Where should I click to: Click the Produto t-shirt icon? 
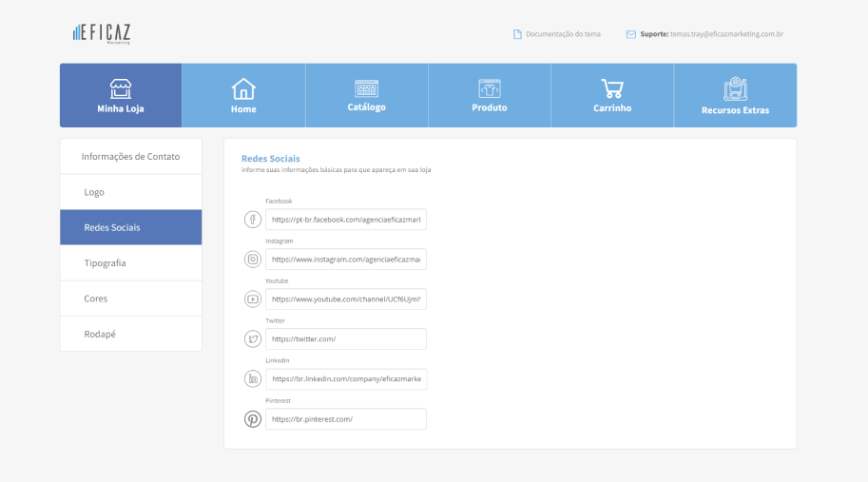pyautogui.click(x=490, y=88)
